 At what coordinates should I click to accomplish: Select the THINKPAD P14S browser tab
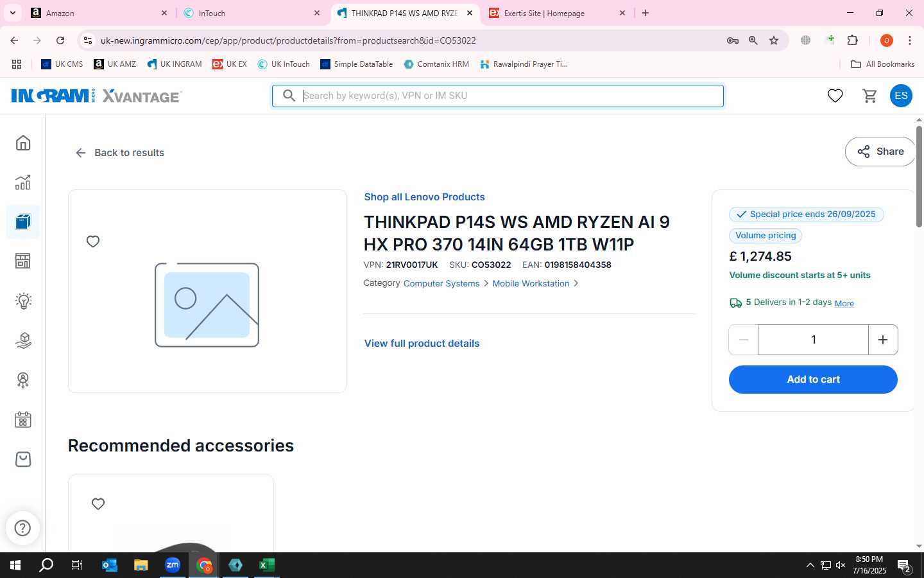[405, 13]
